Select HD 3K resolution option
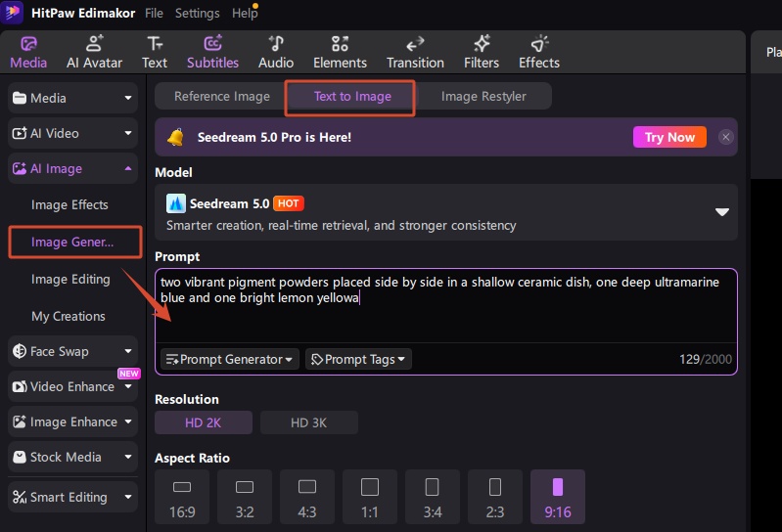 pos(308,422)
